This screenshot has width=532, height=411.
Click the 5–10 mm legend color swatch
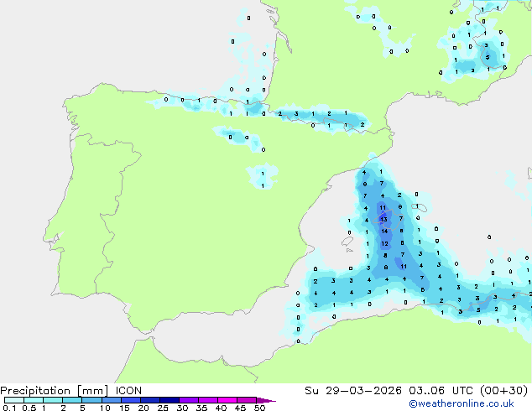click(x=91, y=400)
